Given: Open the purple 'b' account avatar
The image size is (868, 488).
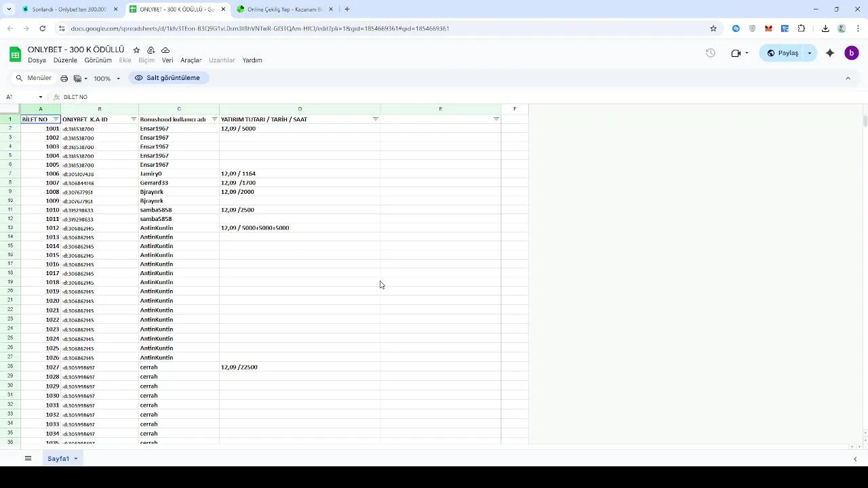Looking at the screenshot, I should (851, 53).
